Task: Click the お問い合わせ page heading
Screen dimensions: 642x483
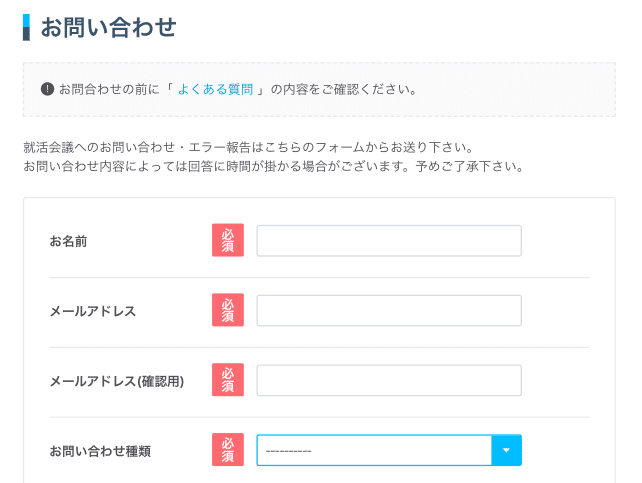Action: [109, 27]
